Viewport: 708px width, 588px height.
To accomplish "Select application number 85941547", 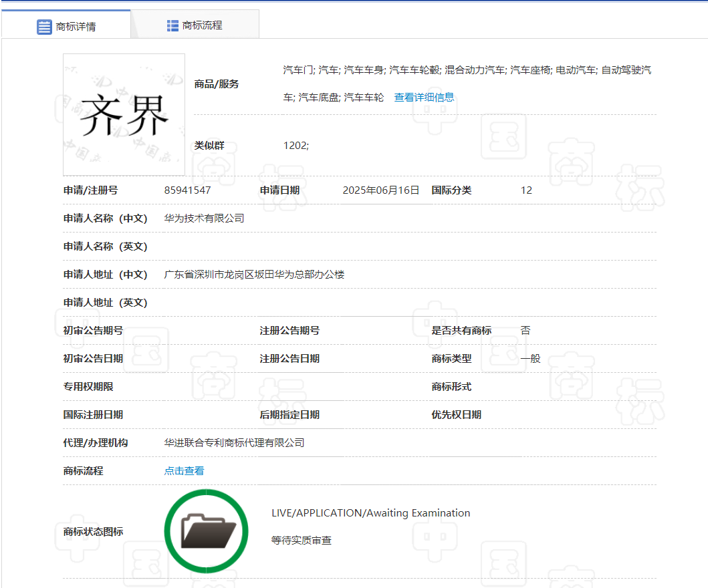I will click(x=187, y=190).
